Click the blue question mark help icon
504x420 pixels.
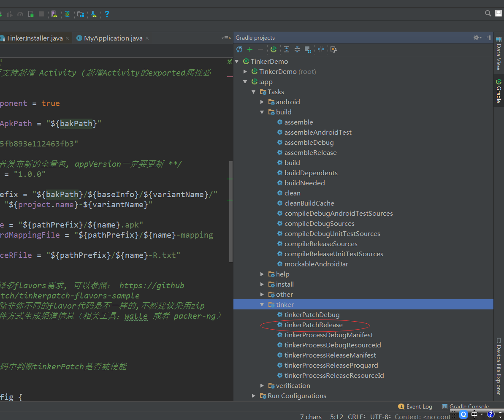[x=107, y=14]
